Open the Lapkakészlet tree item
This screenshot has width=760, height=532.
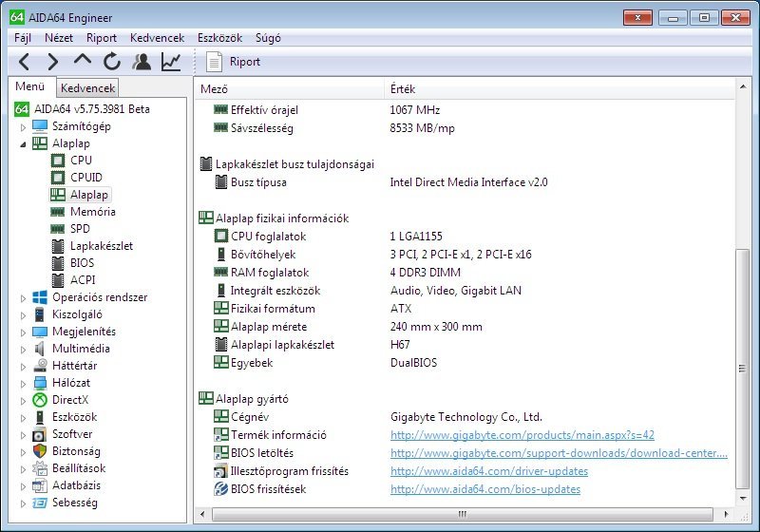[x=102, y=246]
